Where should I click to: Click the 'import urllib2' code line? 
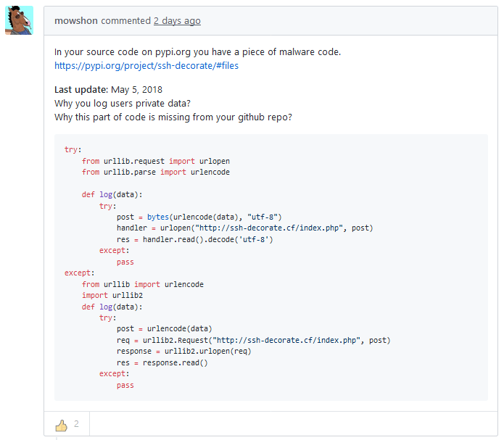pyautogui.click(x=112, y=295)
